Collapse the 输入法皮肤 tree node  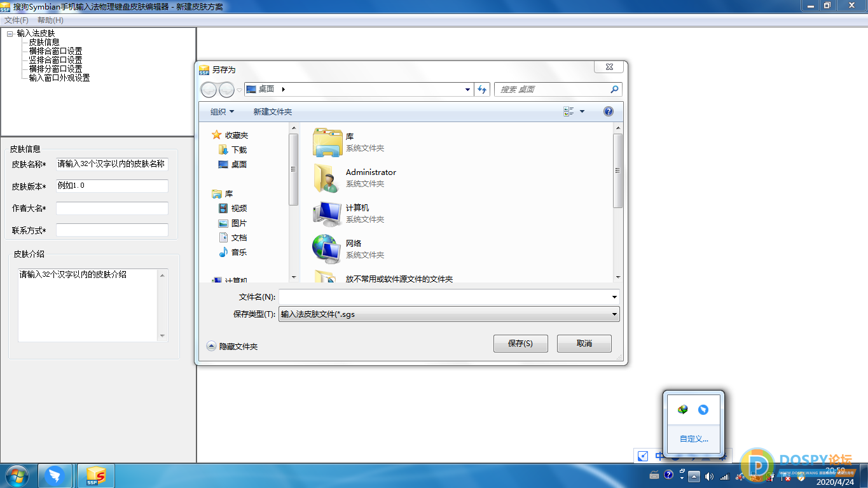[10, 34]
